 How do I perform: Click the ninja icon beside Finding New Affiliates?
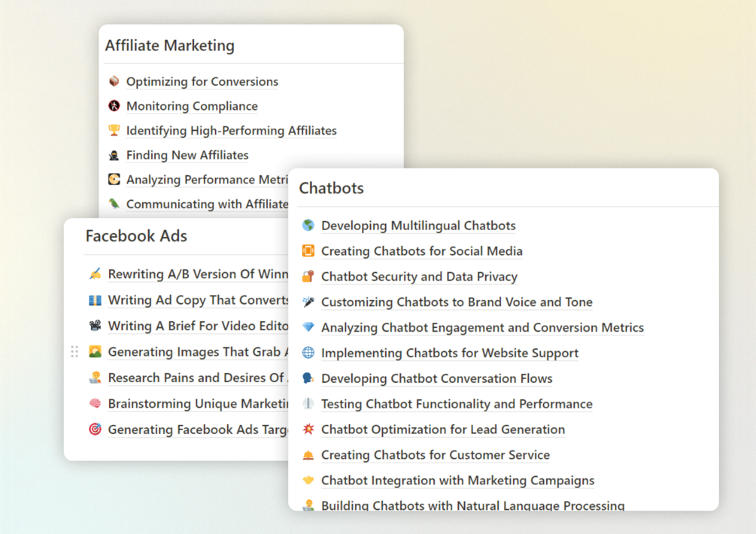tap(114, 155)
